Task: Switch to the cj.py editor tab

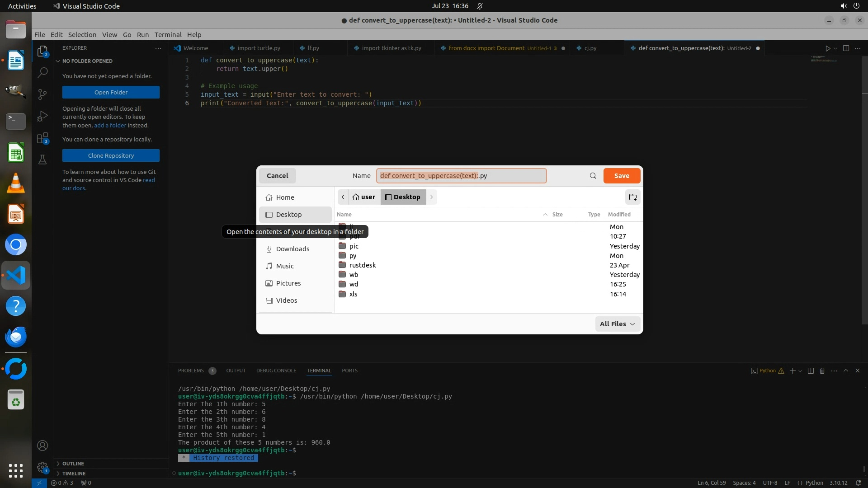Action: pyautogui.click(x=590, y=48)
